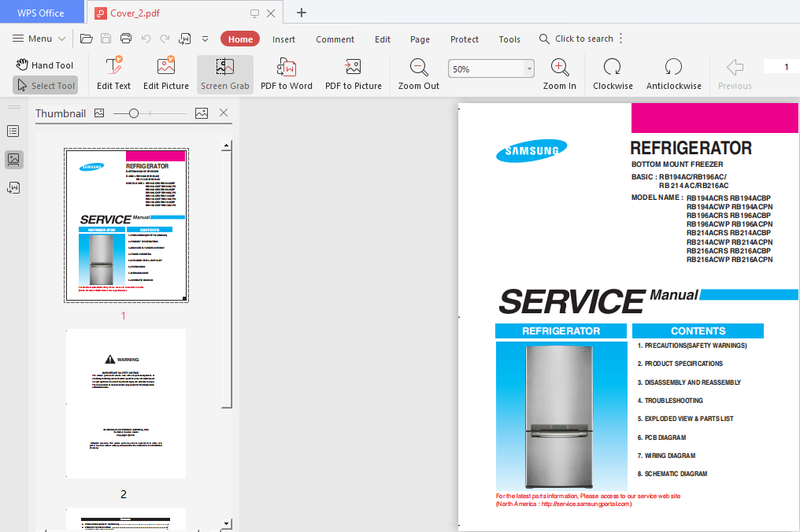Open a new tab with plus button

tap(302, 13)
